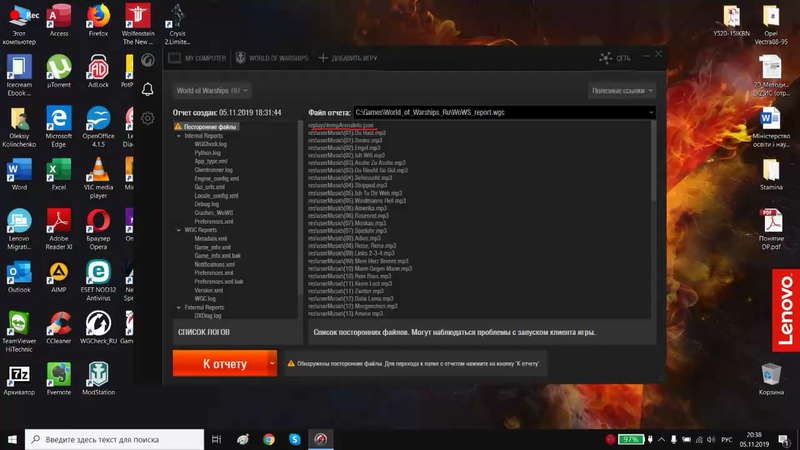The width and height of the screenshot is (800, 450).
Task: Open the Windows Start menu
Action: pos(12,439)
